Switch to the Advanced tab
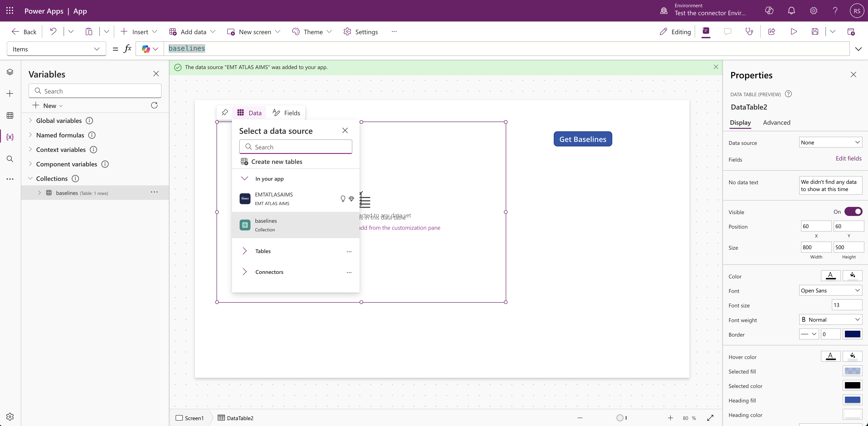 tap(776, 123)
